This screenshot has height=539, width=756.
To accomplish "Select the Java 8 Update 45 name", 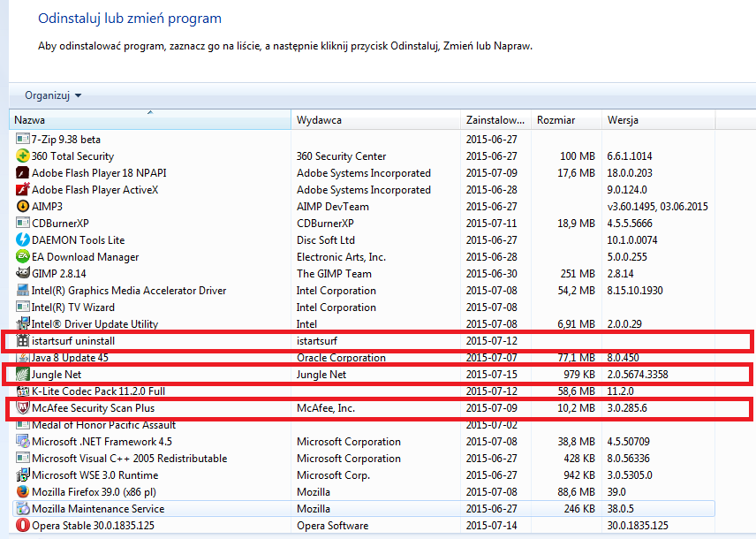I will pos(70,358).
